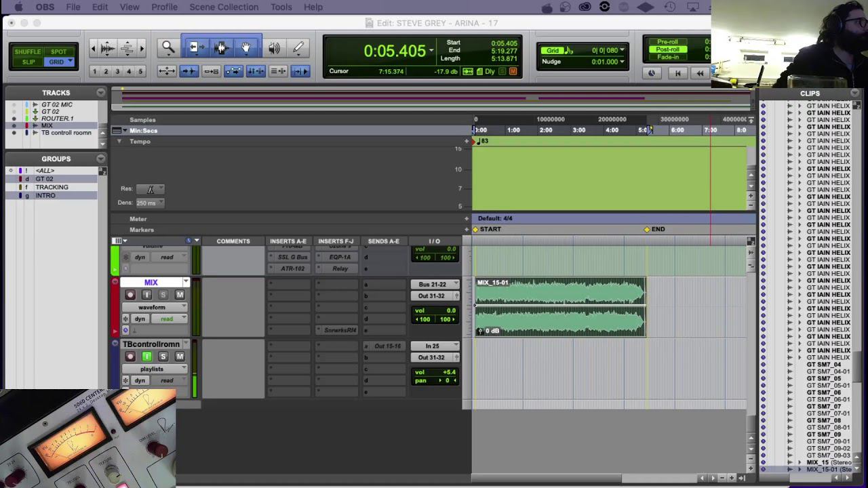The width and height of the screenshot is (868, 488).
Task: Select the Zoomer tool magnifier
Action: [167, 47]
